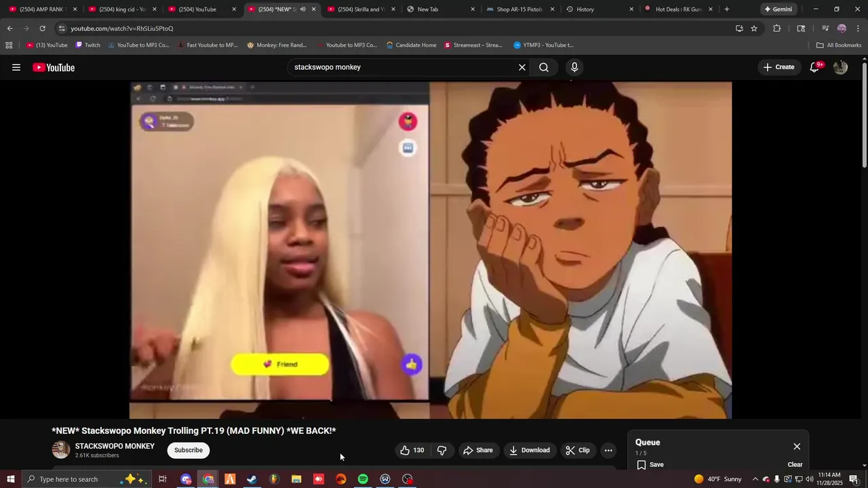The width and height of the screenshot is (868, 488).
Task: Open the Candidate Home bookmark
Action: [x=411, y=45]
